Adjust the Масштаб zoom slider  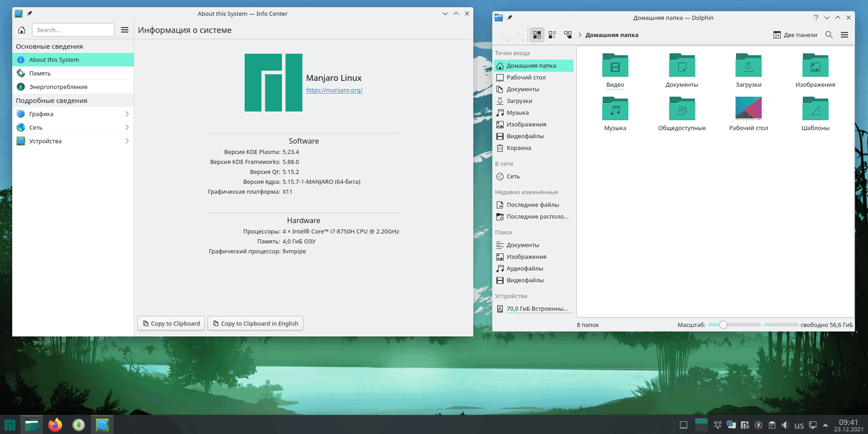tap(734, 325)
